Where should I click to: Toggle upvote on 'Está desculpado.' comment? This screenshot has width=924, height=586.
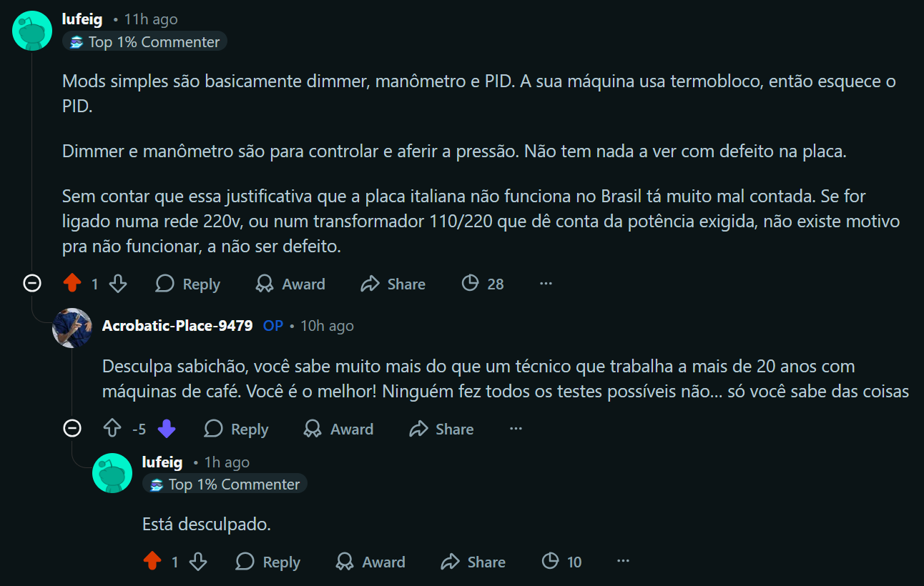(x=152, y=562)
